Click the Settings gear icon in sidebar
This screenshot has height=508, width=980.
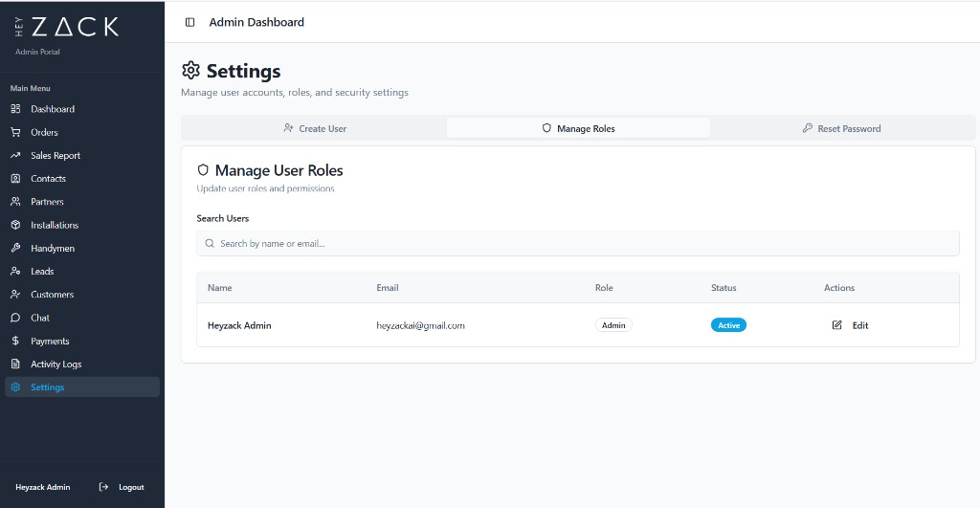[15, 387]
